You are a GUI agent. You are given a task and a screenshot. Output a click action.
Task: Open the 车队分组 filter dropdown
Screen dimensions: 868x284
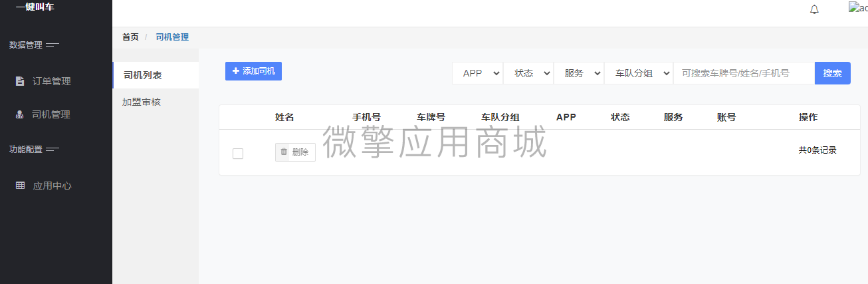pyautogui.click(x=639, y=73)
